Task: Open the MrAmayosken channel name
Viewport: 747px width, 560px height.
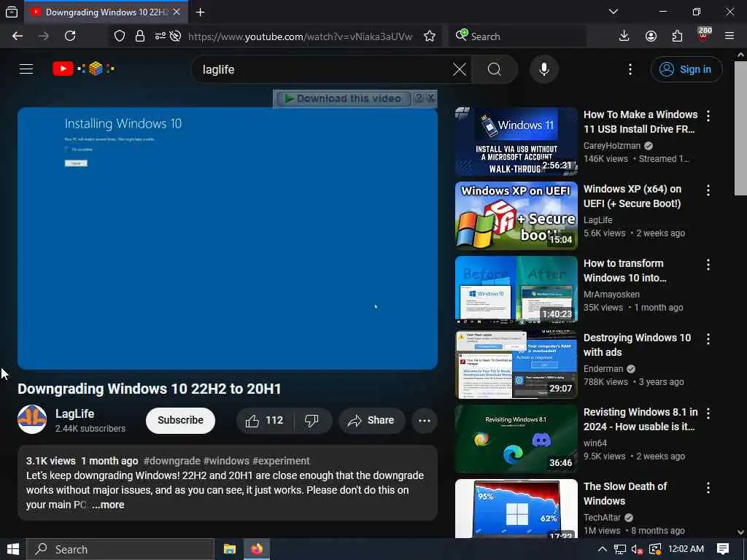Action: click(611, 295)
